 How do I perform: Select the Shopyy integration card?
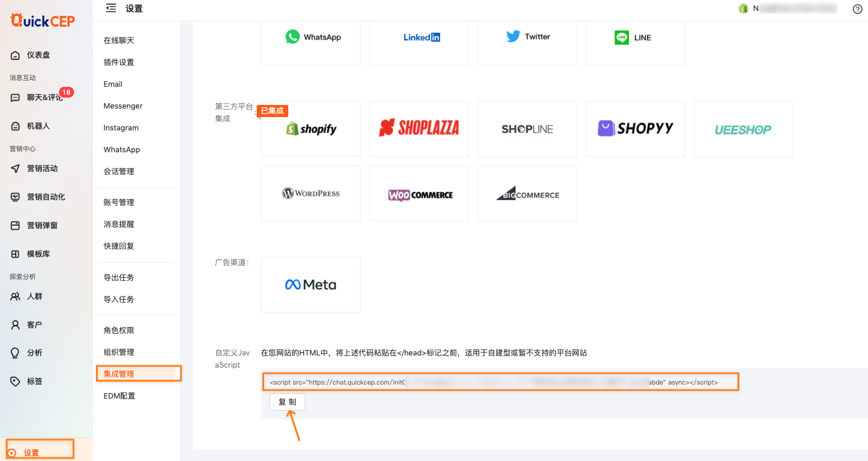click(x=636, y=129)
